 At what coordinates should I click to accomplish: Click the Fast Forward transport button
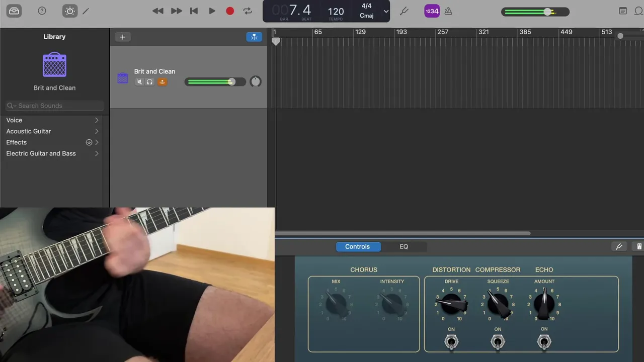pos(176,11)
